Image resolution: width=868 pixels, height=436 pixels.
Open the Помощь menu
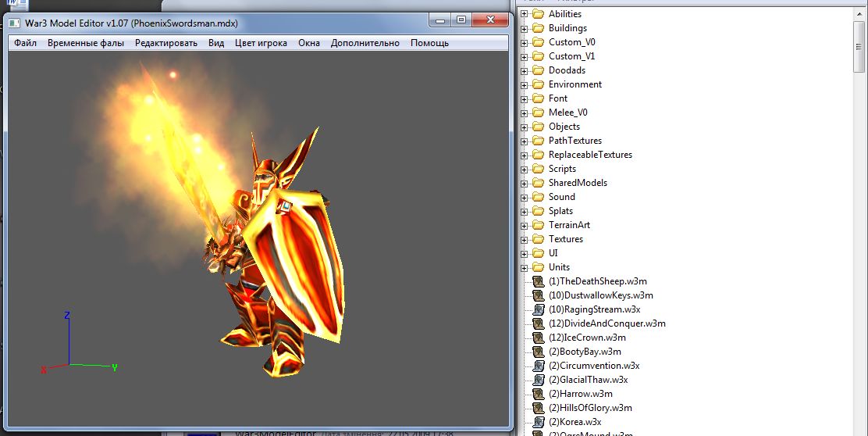coord(429,43)
